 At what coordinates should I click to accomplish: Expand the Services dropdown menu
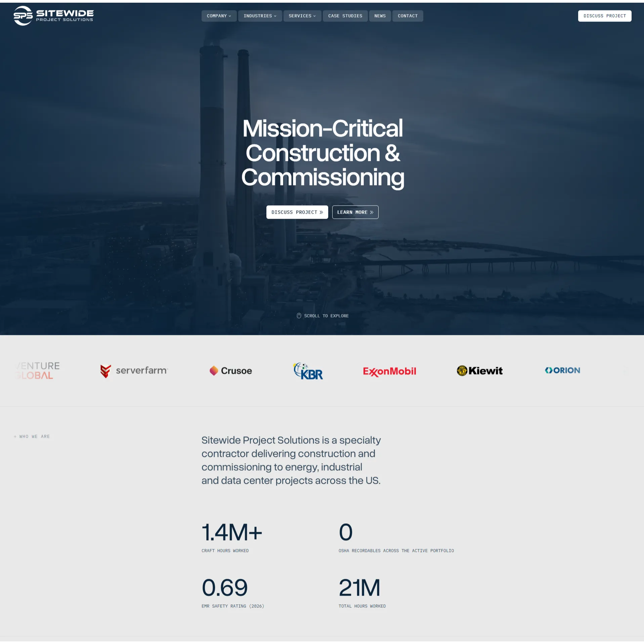302,16
